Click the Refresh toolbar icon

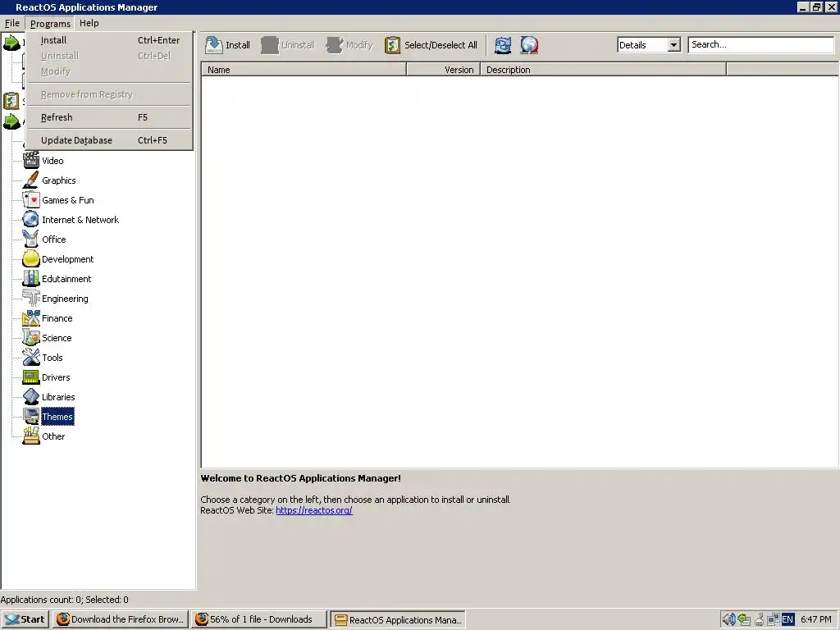click(503, 45)
